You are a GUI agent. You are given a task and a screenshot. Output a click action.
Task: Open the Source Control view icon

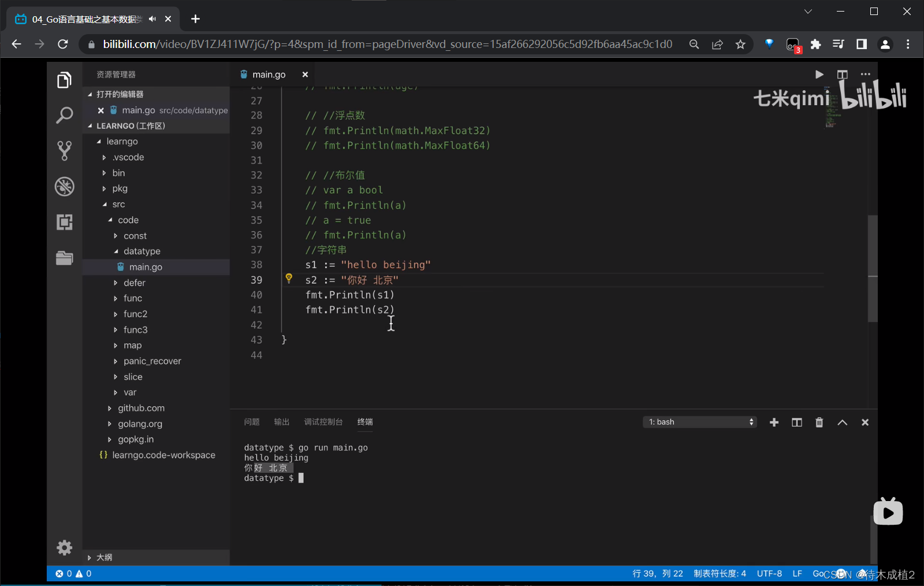tap(64, 151)
